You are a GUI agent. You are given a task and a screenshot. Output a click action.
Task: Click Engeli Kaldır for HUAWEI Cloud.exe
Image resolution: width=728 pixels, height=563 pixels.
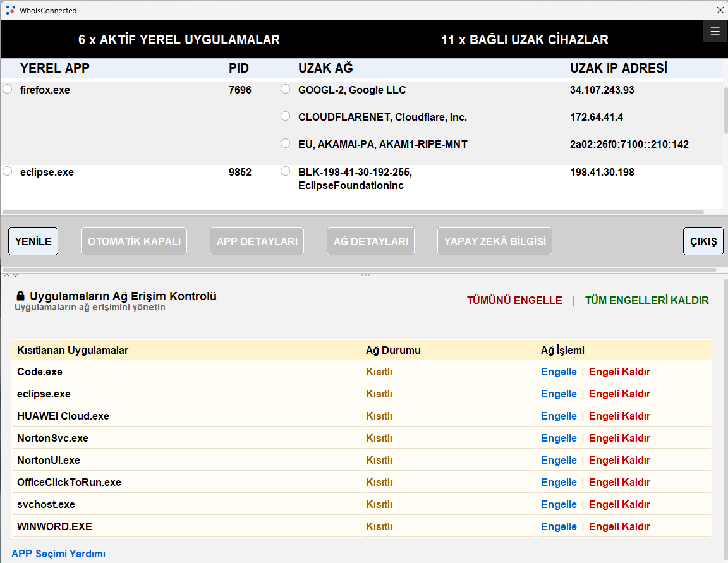[619, 416]
